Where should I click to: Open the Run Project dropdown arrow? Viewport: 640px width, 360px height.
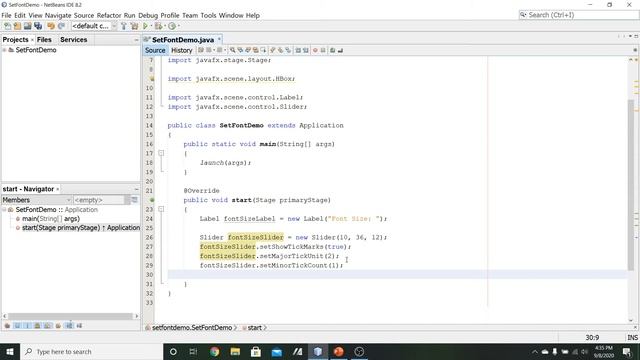click(151, 26)
